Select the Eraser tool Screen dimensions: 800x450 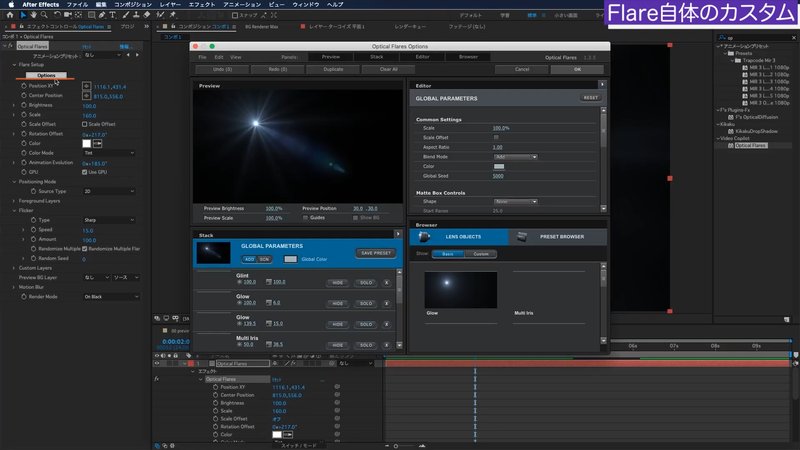(147, 15)
